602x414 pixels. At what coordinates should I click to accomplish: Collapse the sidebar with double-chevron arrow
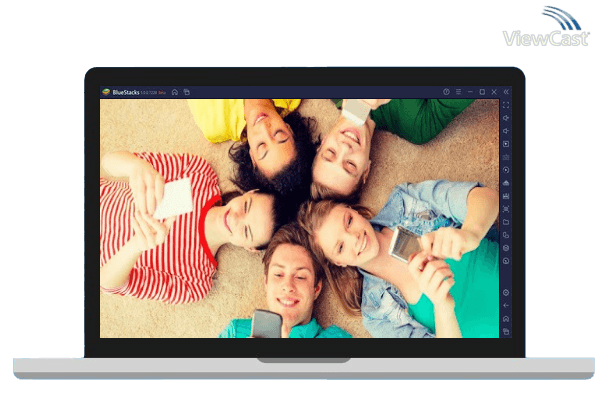pyautogui.click(x=506, y=92)
